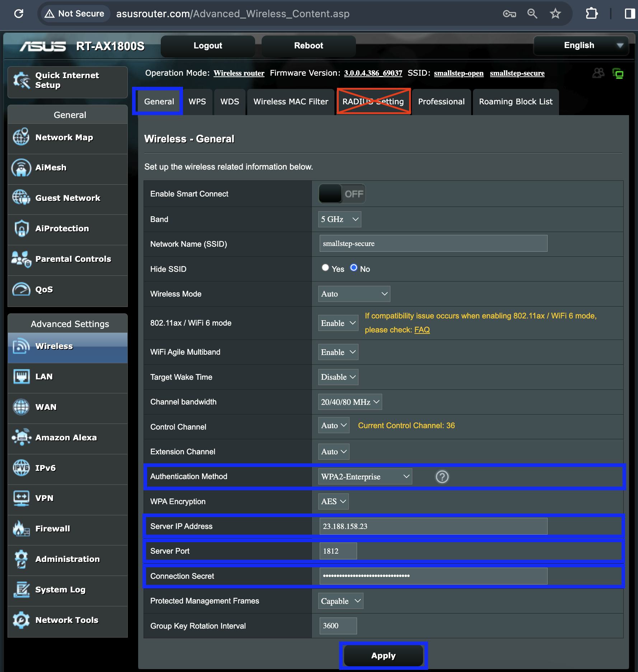Open the FAQ link for WiFi 6
638x672 pixels.
pyautogui.click(x=422, y=330)
